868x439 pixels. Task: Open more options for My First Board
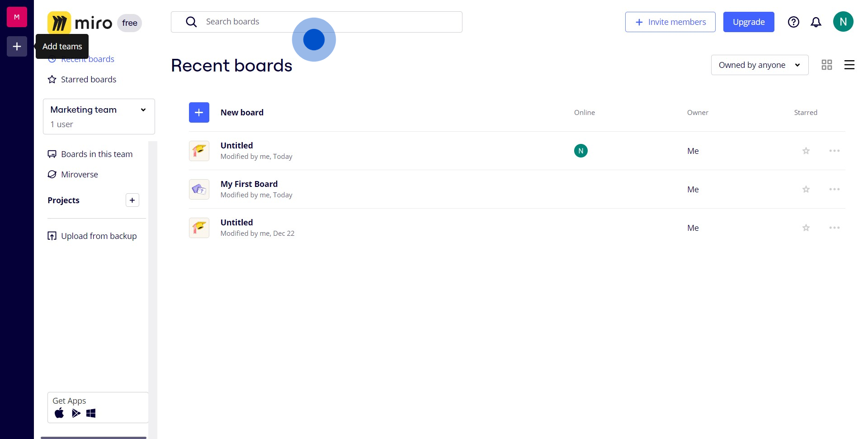pos(835,190)
